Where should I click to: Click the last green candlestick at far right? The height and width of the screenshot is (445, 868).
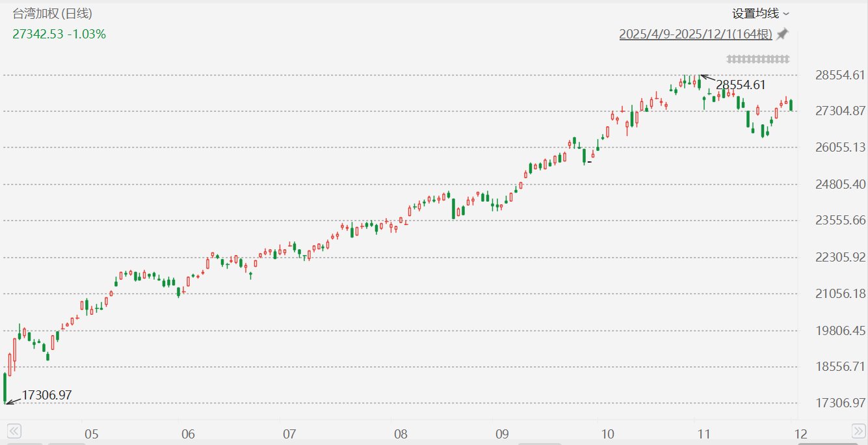[791, 105]
